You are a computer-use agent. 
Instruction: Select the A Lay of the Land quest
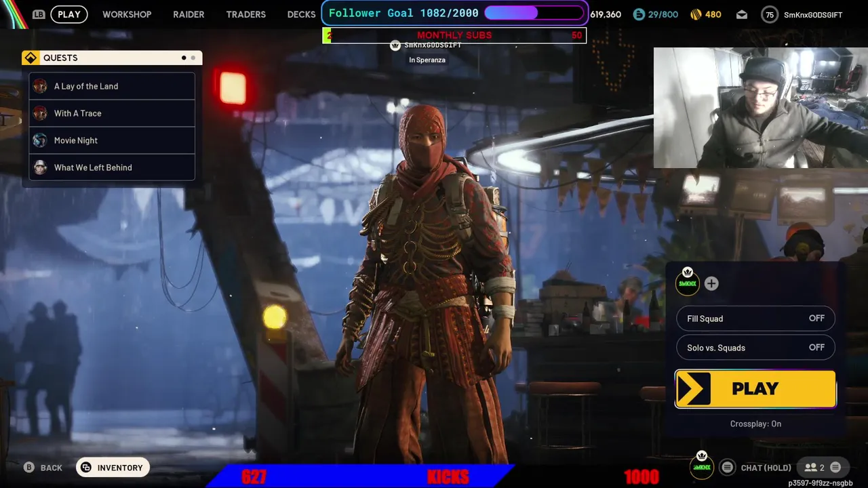[112, 86]
